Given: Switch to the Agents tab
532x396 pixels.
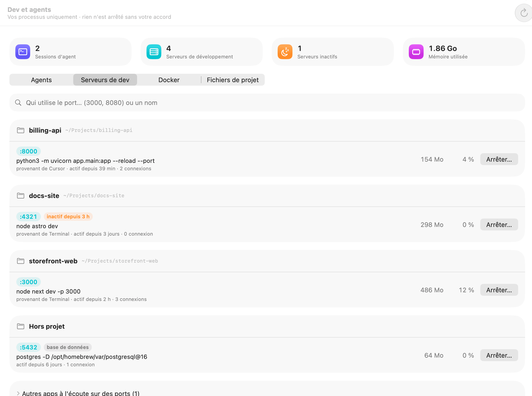Looking at the screenshot, I should [x=41, y=80].
